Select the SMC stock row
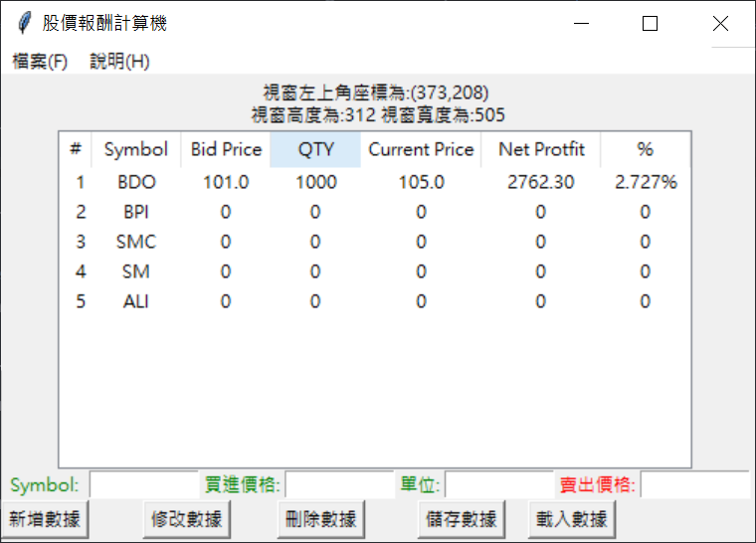 (136, 242)
